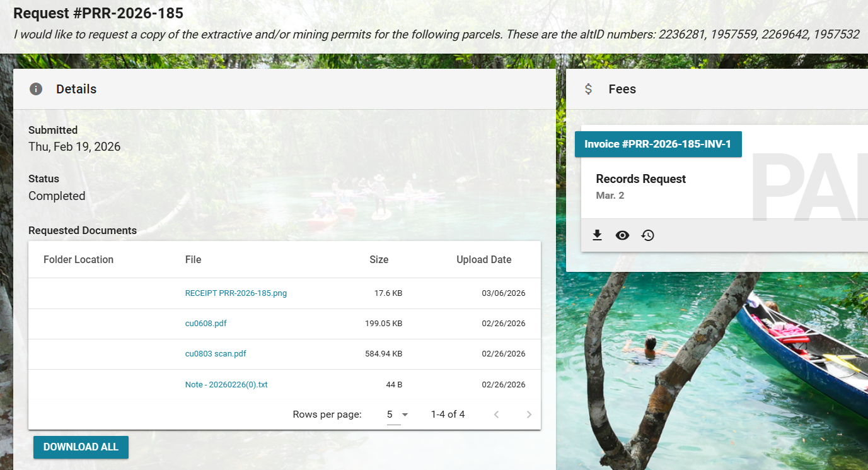The image size is (868, 470).
Task: Go to previous page of documents
Action: 496,414
